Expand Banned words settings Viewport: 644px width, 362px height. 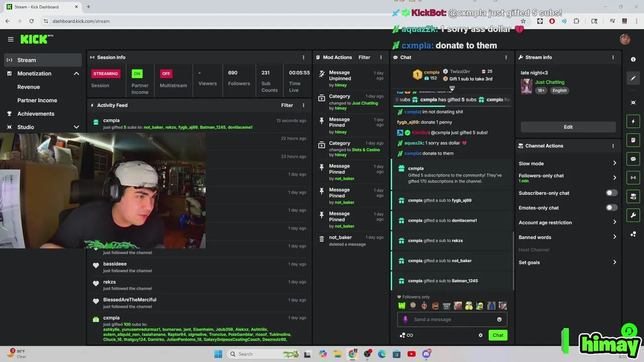coord(614,237)
